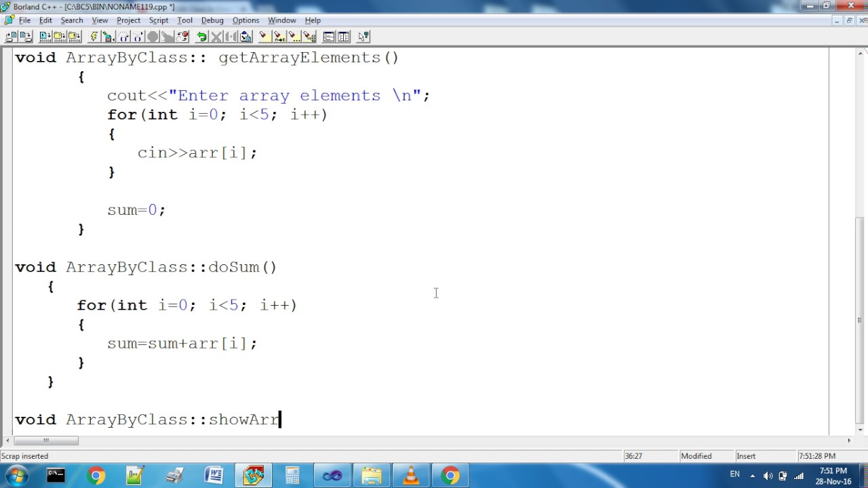Click the 36:27 cursor position indicator
Image resolution: width=868 pixels, height=488 pixels.
(633, 456)
